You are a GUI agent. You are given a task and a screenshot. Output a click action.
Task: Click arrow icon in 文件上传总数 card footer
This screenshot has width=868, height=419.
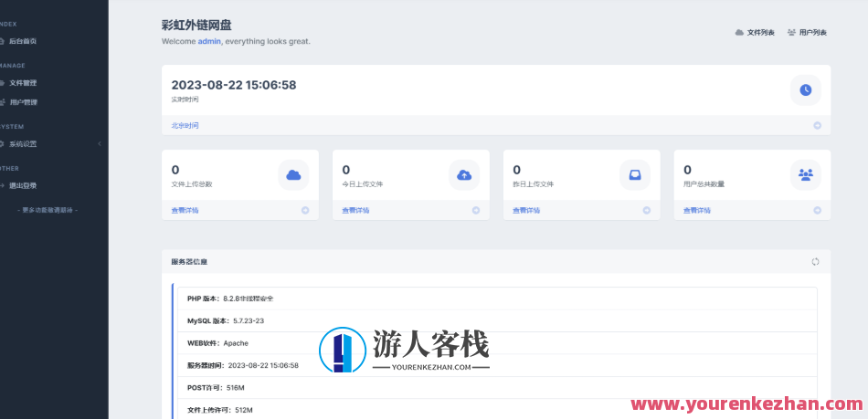(x=305, y=211)
